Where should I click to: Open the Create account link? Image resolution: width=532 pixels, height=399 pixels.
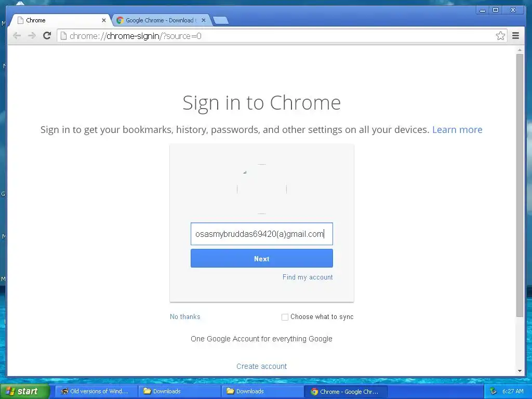262,366
